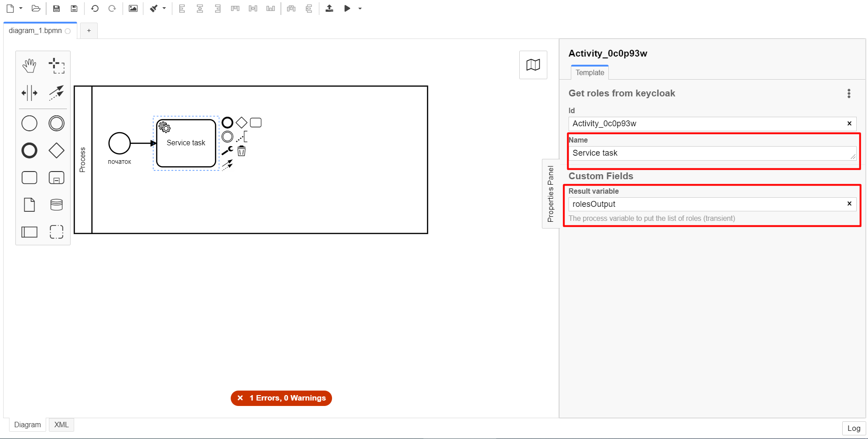
Task: Append task from context pad
Action: [256, 123]
